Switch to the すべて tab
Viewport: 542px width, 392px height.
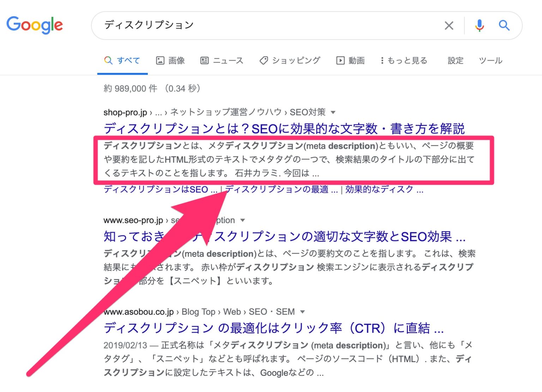tap(128, 60)
